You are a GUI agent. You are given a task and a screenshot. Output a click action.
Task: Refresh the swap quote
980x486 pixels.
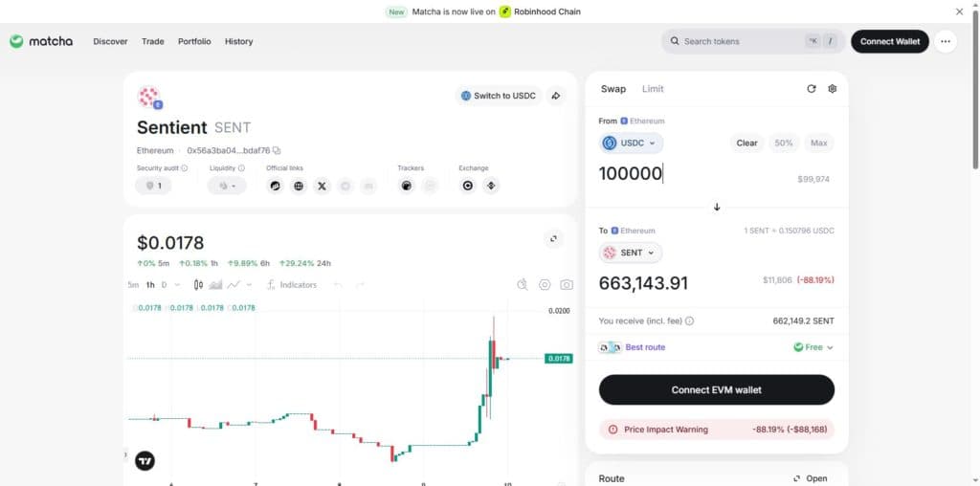[812, 89]
